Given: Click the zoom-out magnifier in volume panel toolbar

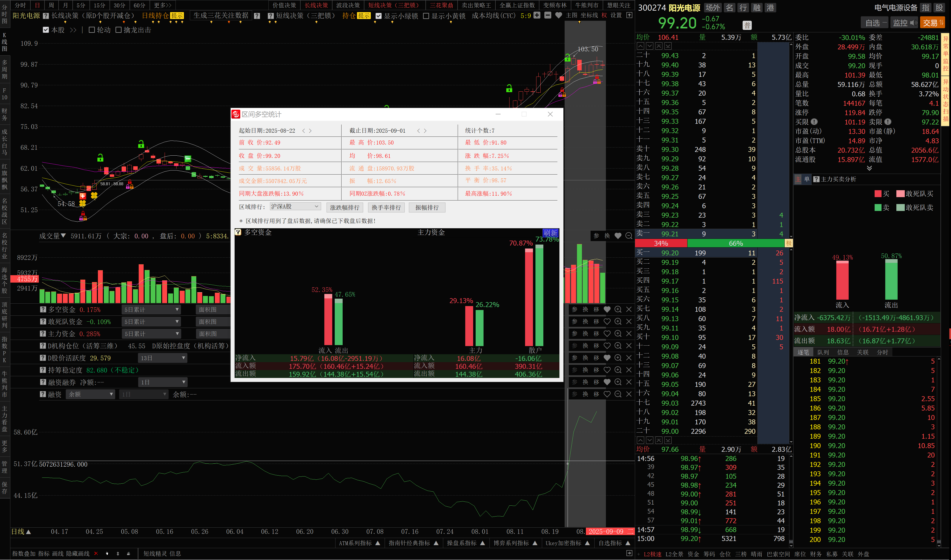Looking at the screenshot, I should coord(629,236).
